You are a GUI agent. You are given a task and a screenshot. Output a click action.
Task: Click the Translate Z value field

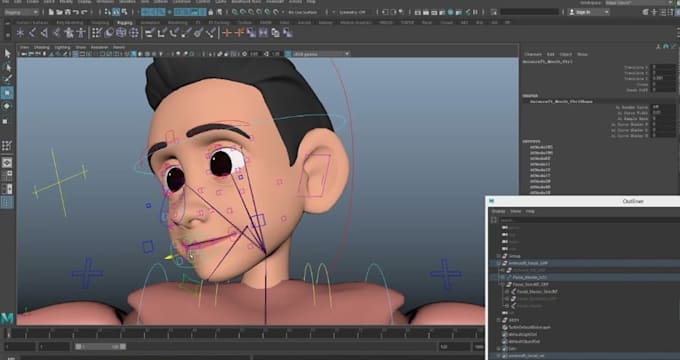pos(664,79)
